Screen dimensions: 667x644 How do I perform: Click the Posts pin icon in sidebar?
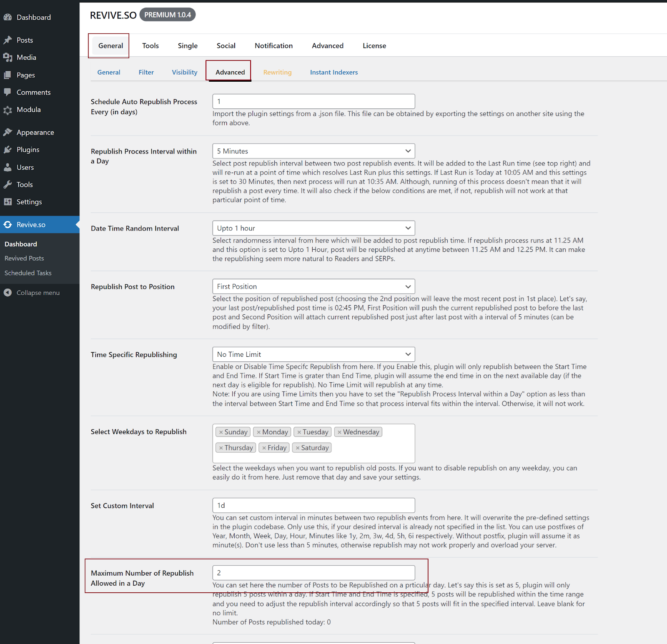click(x=8, y=40)
